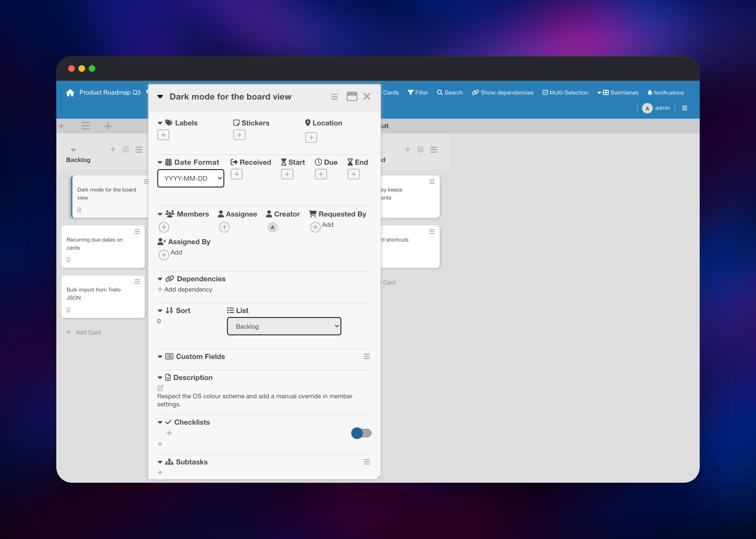The height and width of the screenshot is (539, 756).
Task: Set the End date
Action: [x=354, y=174]
